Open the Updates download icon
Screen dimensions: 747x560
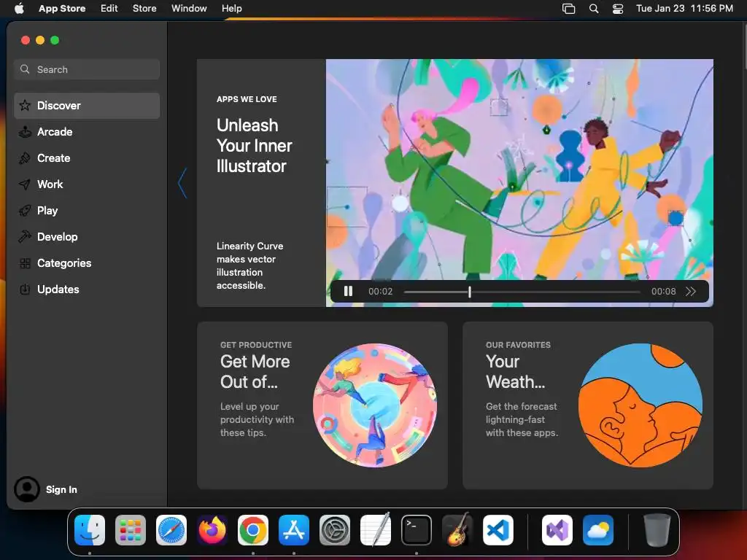coord(25,289)
